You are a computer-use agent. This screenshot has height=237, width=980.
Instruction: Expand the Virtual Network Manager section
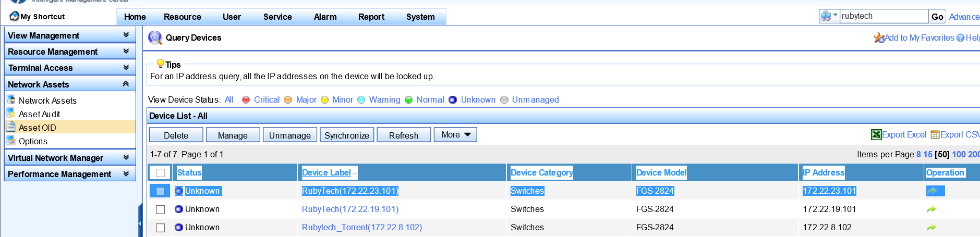(70, 157)
